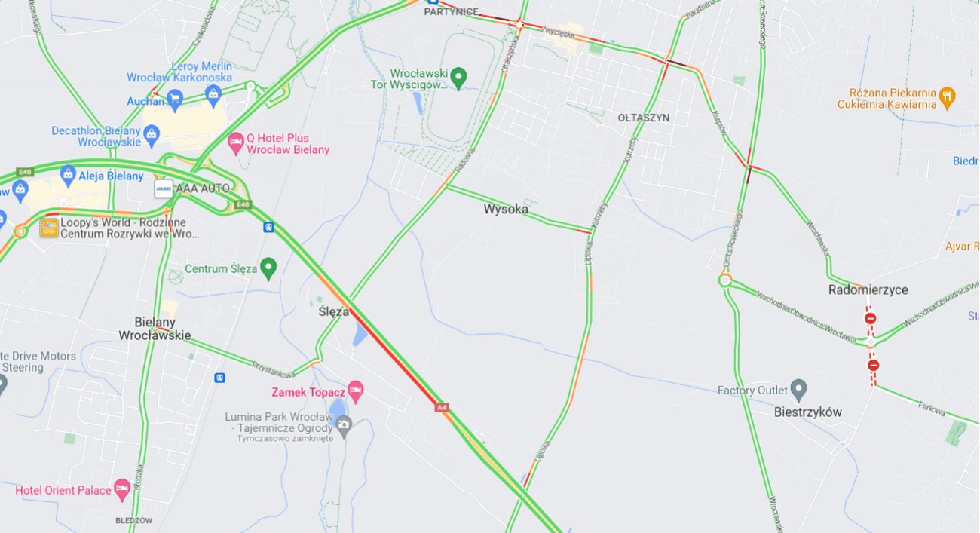The image size is (980, 533).
Task: Click the train station icon near Ślęza
Action: click(268, 226)
